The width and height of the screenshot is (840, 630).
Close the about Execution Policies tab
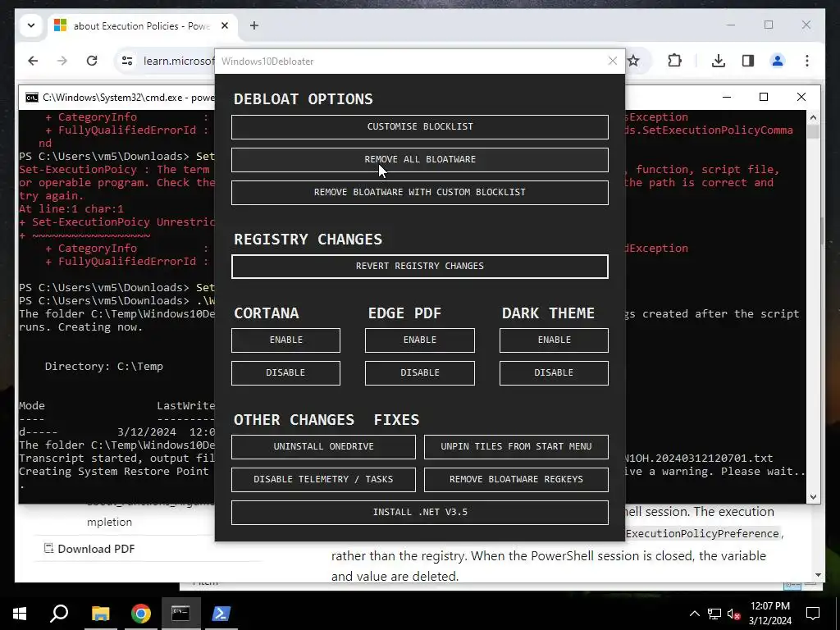[x=225, y=25]
